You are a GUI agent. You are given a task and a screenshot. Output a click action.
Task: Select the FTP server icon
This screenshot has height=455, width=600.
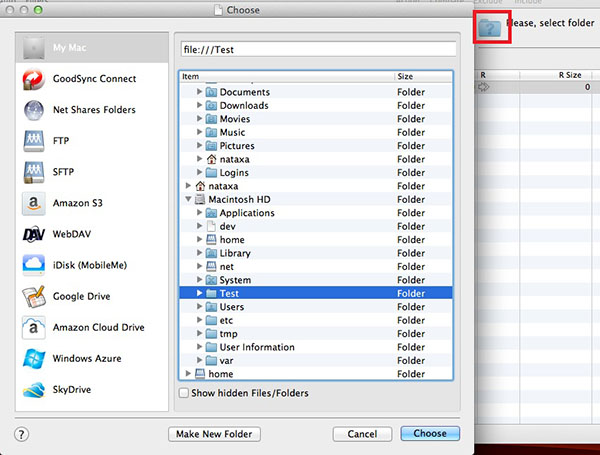[x=34, y=141]
